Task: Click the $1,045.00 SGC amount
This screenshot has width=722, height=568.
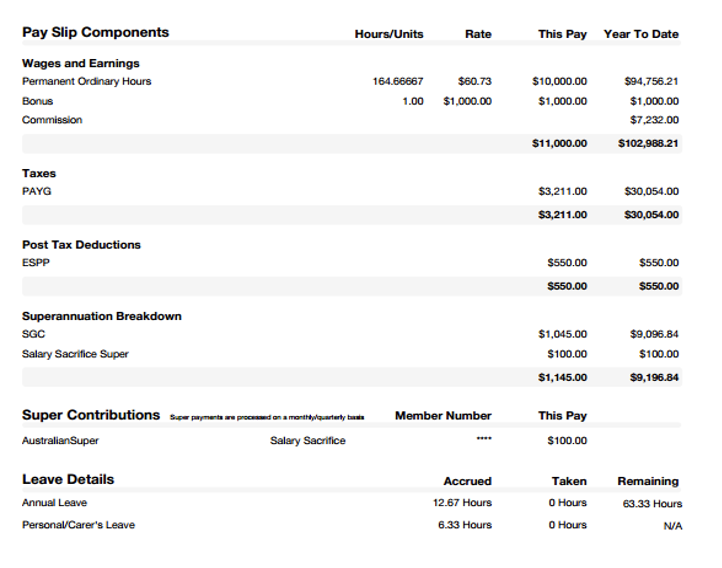Action: coord(562,334)
